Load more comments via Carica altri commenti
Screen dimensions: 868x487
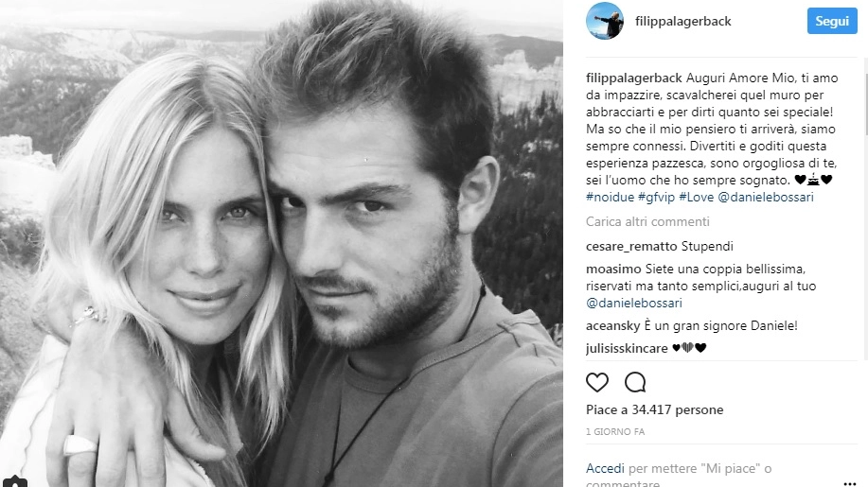click(647, 221)
